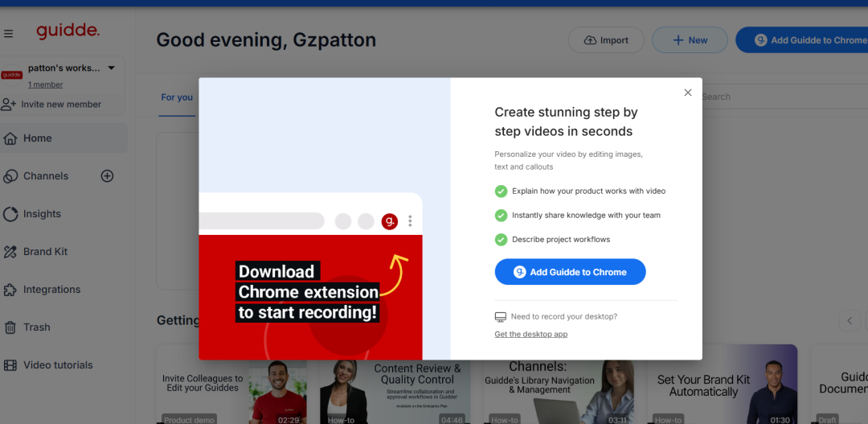Click the Invite new member person icon
Image resolution: width=868 pixels, height=424 pixels.
[x=8, y=105]
